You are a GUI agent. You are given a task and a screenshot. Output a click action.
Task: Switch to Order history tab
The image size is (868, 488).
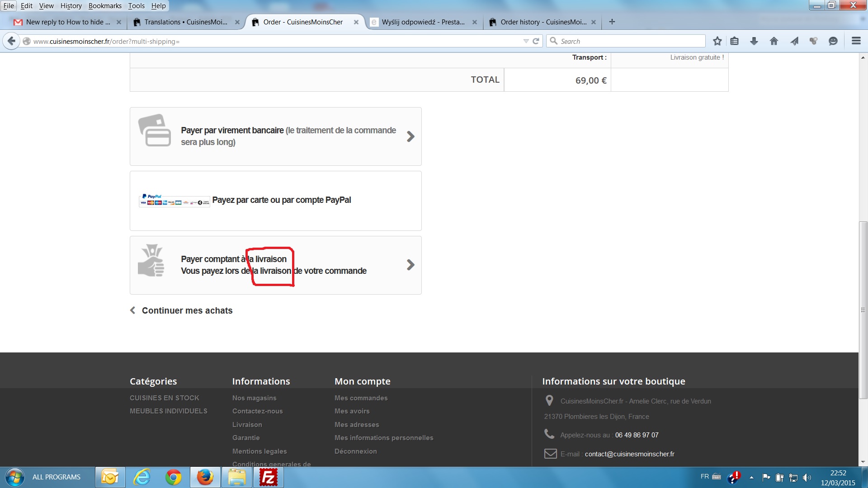point(542,22)
